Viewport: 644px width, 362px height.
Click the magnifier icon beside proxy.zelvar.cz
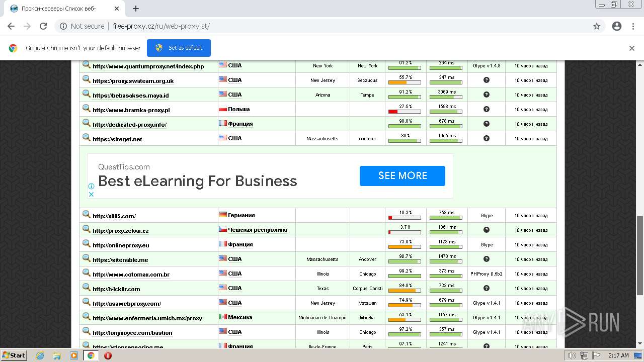pyautogui.click(x=87, y=229)
